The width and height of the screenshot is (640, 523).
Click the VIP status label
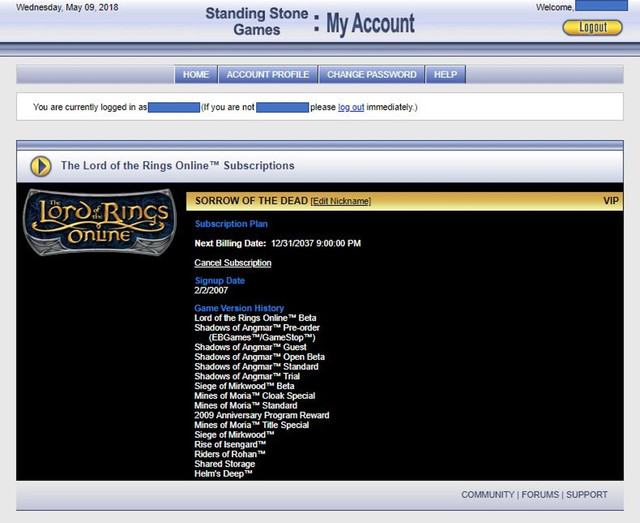tap(611, 201)
